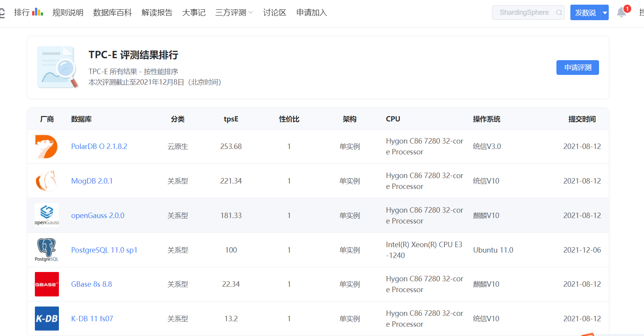Click the 2021-12-06 submission date

point(582,250)
